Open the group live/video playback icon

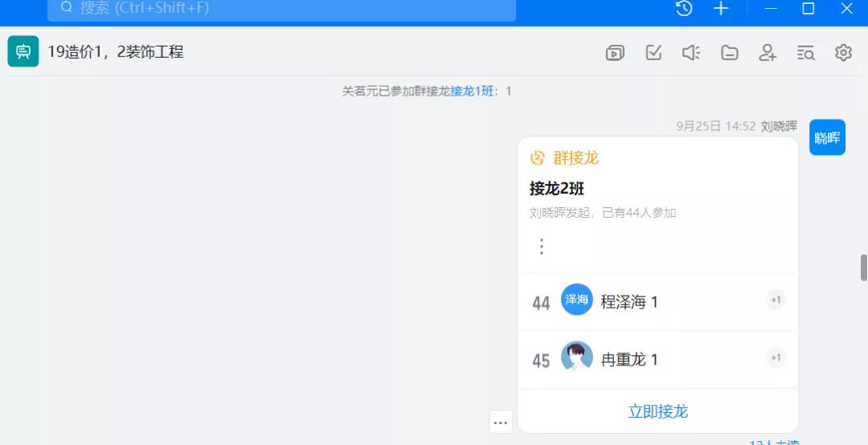(x=615, y=53)
